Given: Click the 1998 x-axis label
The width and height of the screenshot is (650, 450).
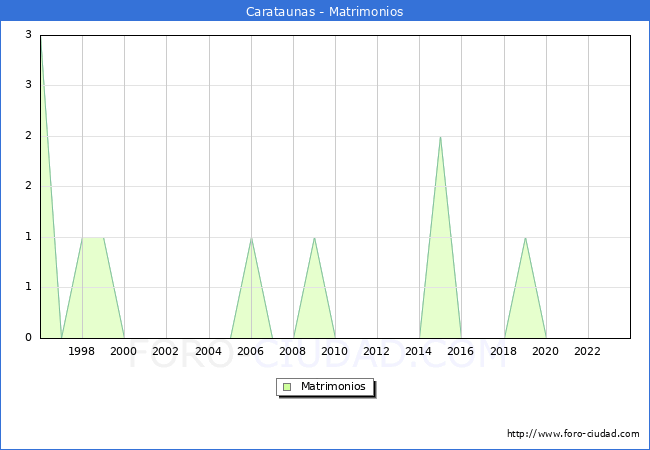Looking at the screenshot, I should pyautogui.click(x=82, y=351).
